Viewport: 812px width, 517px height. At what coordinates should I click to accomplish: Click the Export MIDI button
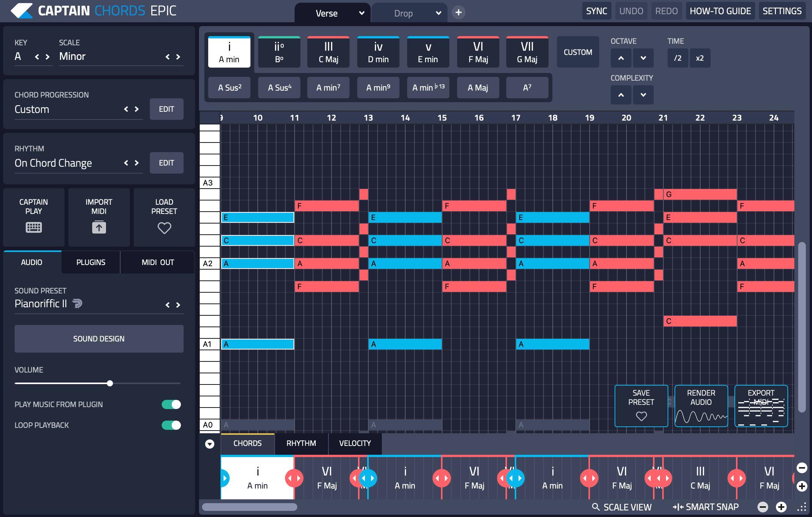click(761, 406)
